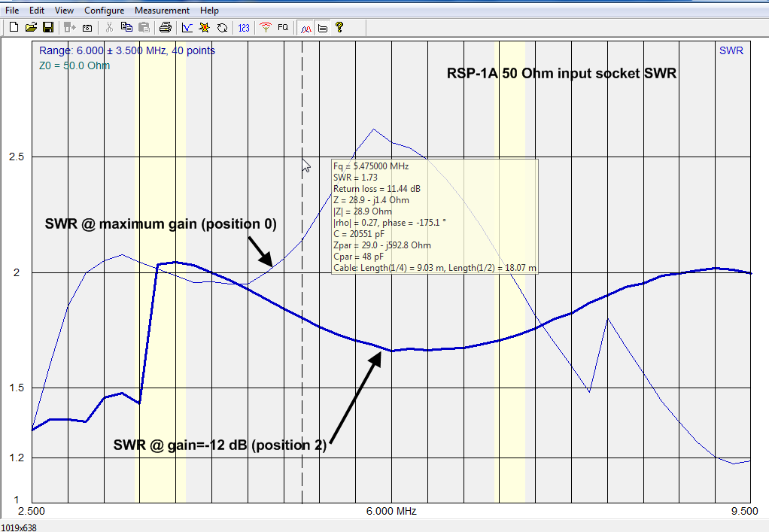
Task: Click the Range 6.000 ± 3.500 MHz text
Action: [x=127, y=50]
